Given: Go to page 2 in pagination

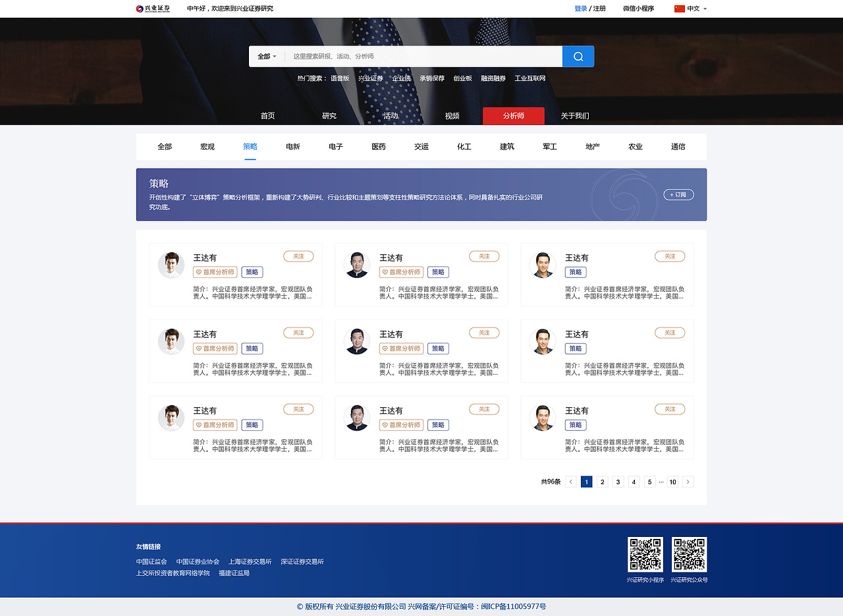Looking at the screenshot, I should [x=603, y=482].
